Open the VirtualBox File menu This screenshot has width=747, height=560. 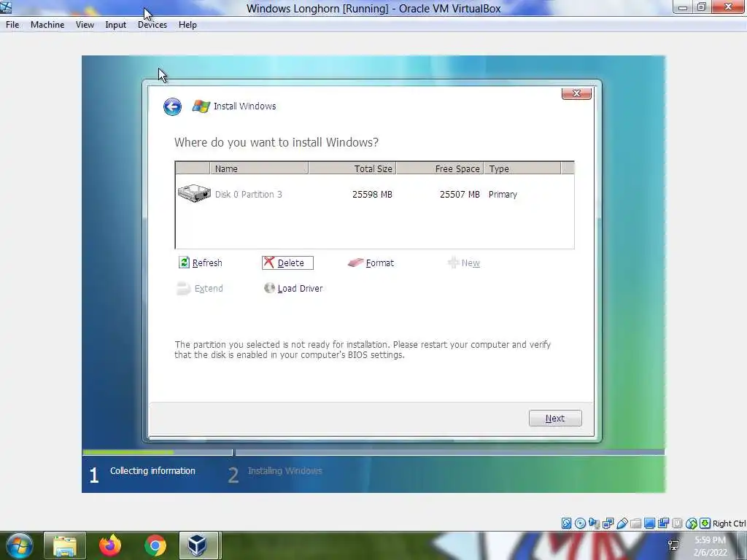pos(12,25)
